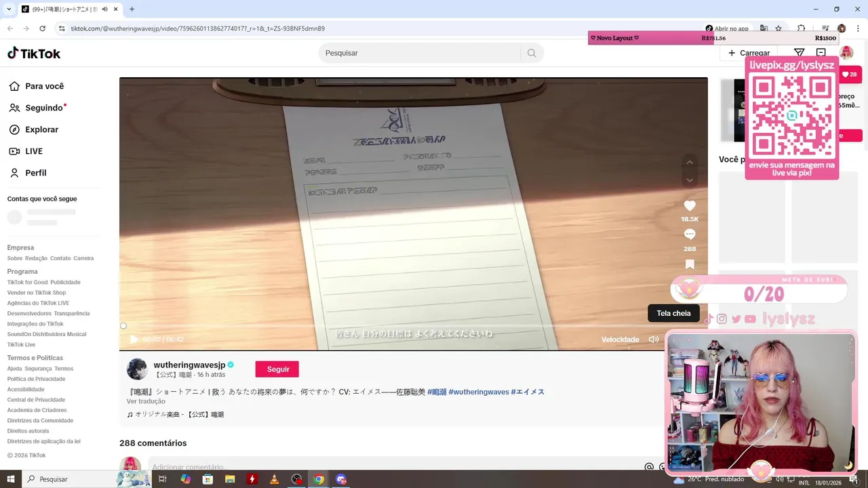Open the Redação footer link
The height and width of the screenshot is (488, 868).
click(36, 258)
